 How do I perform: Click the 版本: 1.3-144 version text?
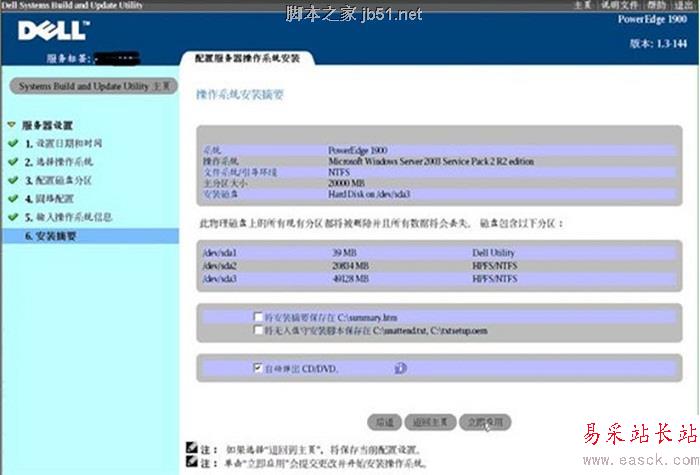[658, 43]
